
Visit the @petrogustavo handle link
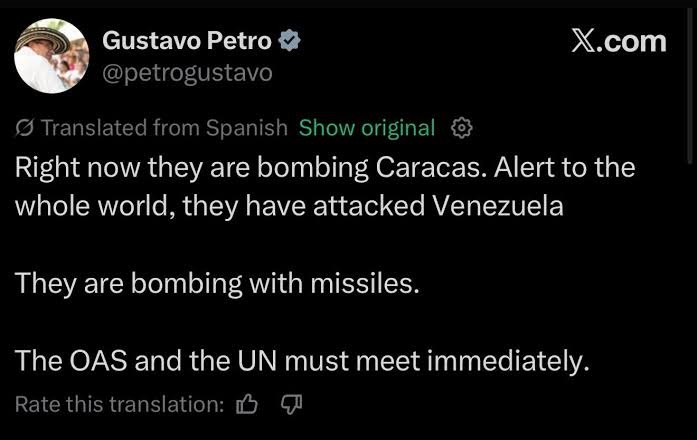[187, 73]
